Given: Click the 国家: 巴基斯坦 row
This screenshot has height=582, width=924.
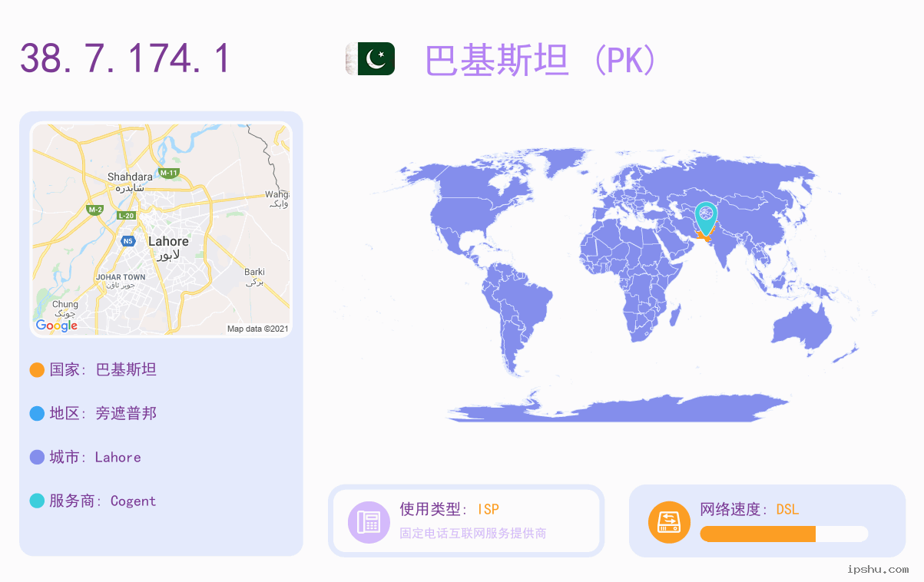Looking at the screenshot, I should (93, 370).
